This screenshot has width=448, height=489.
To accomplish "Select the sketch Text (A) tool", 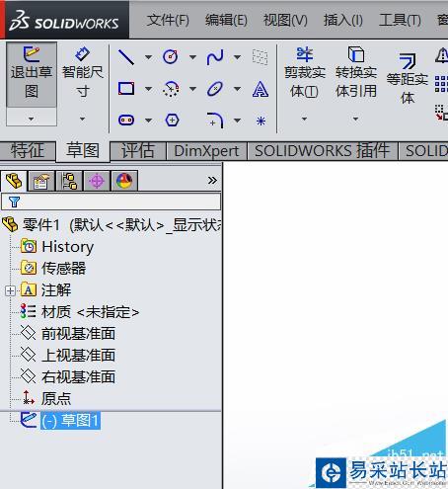I will (261, 89).
